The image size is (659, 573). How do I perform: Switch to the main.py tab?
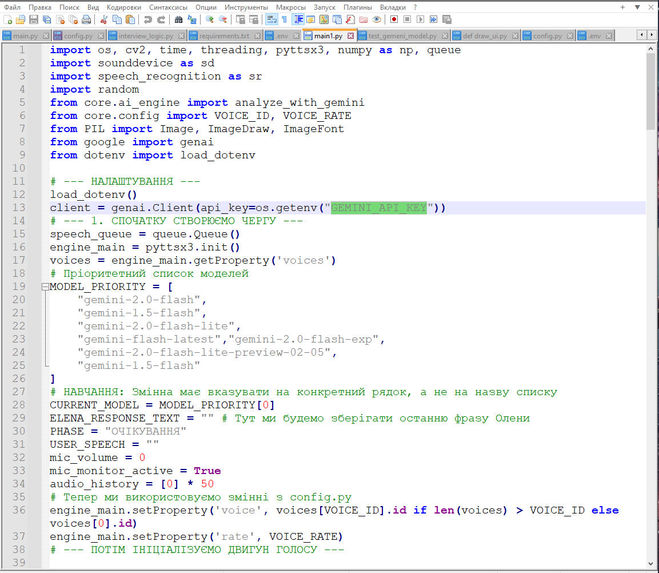[25, 36]
